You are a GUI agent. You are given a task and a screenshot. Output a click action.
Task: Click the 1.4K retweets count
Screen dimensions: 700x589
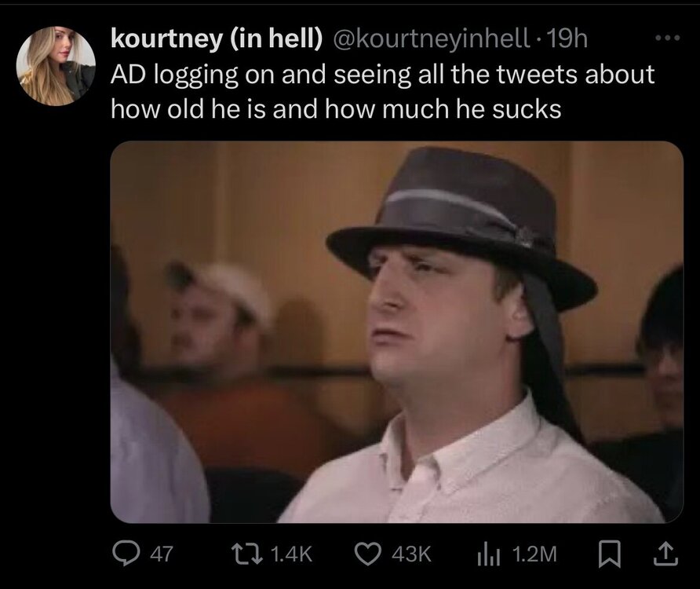pos(290,554)
